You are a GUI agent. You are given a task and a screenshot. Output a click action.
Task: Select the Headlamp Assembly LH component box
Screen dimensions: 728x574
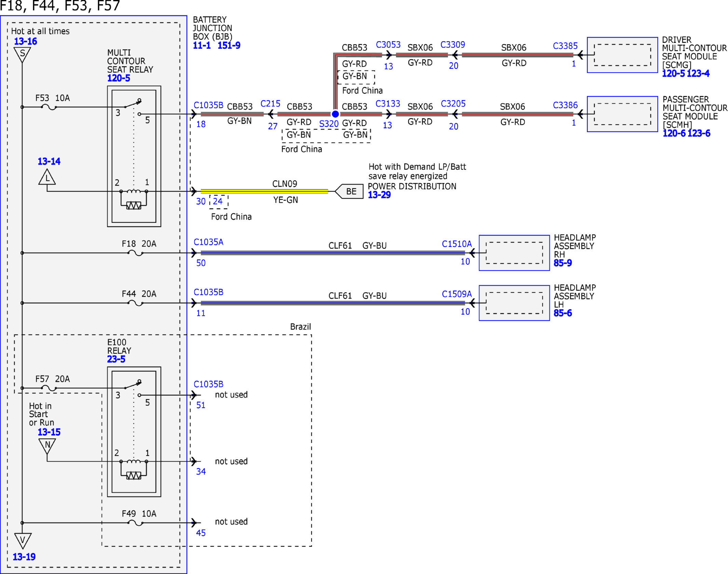pos(514,303)
